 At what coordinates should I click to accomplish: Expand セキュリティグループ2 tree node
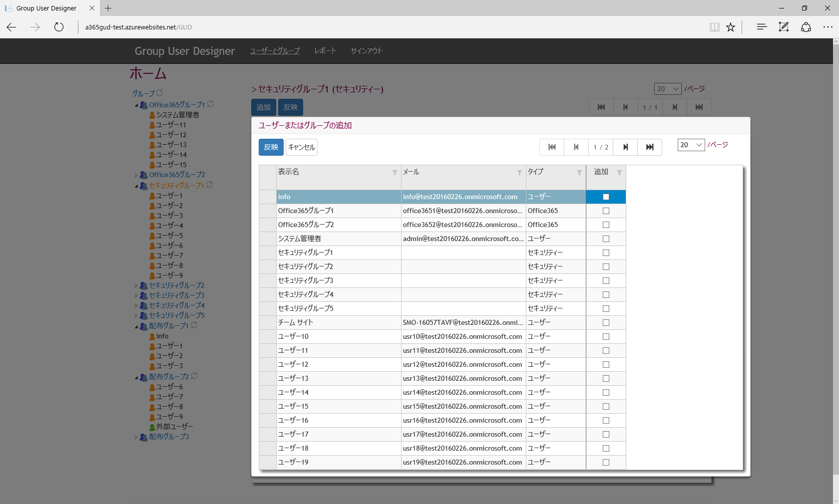[136, 286]
